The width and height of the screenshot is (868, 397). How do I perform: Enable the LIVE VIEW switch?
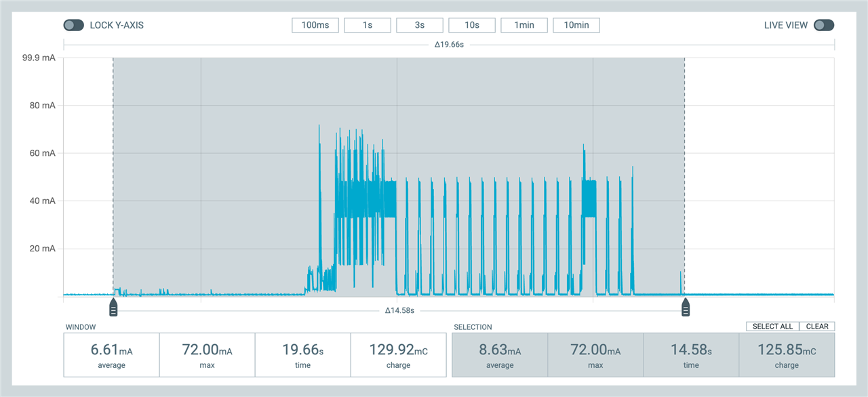[x=824, y=25]
